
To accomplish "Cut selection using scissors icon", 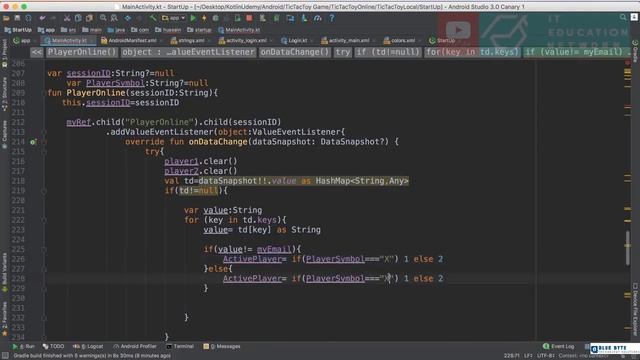I will (x=67, y=18).
